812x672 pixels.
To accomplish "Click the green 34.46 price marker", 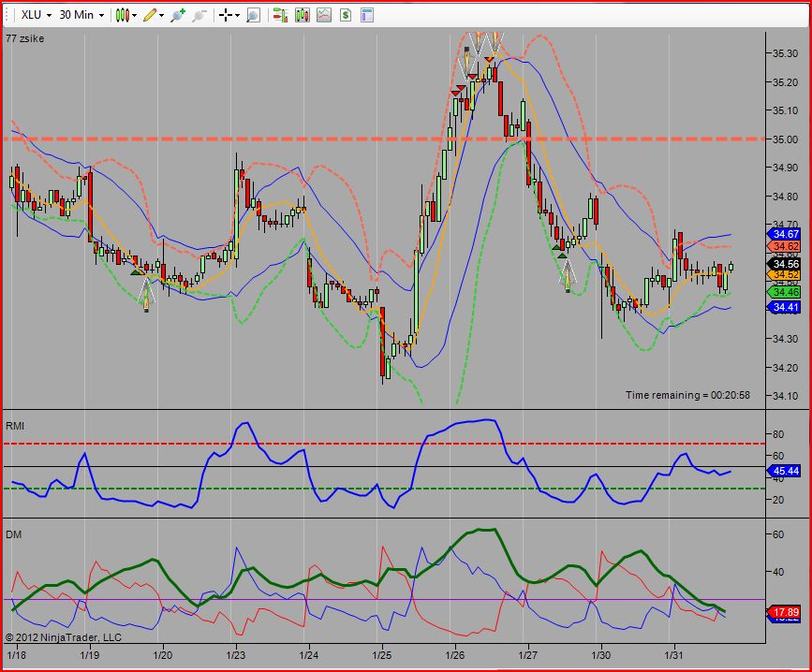I will (x=784, y=292).
